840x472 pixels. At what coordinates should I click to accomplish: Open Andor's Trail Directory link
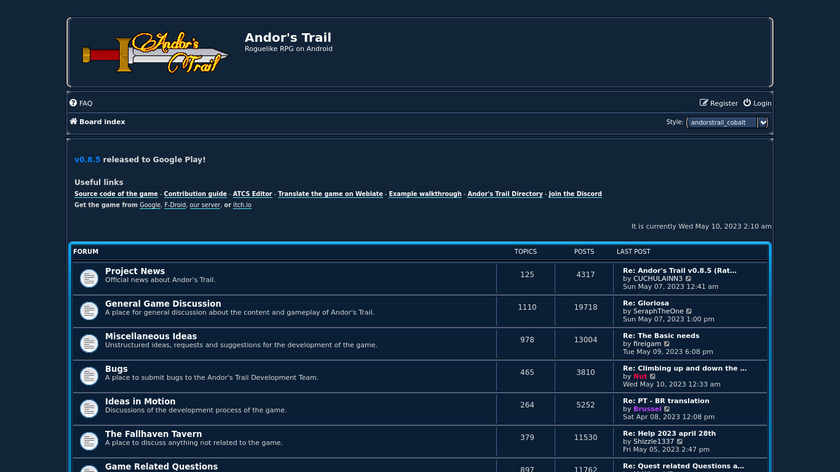505,194
